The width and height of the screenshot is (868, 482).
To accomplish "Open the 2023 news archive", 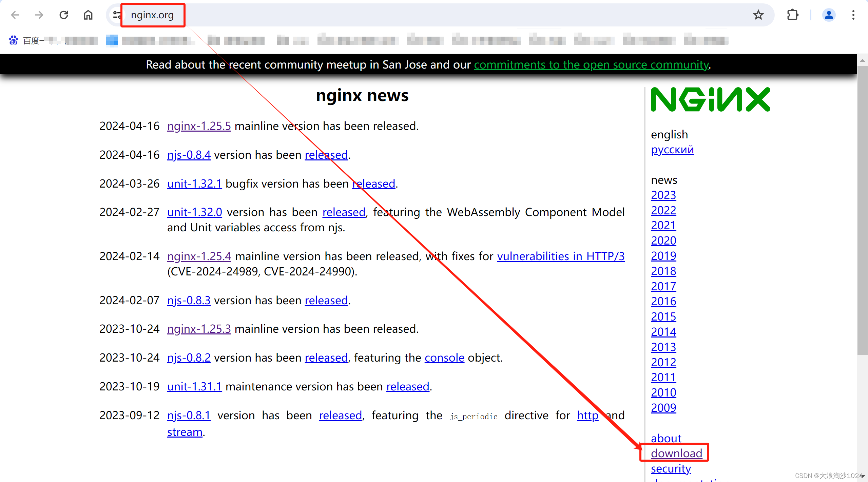I will [x=663, y=195].
